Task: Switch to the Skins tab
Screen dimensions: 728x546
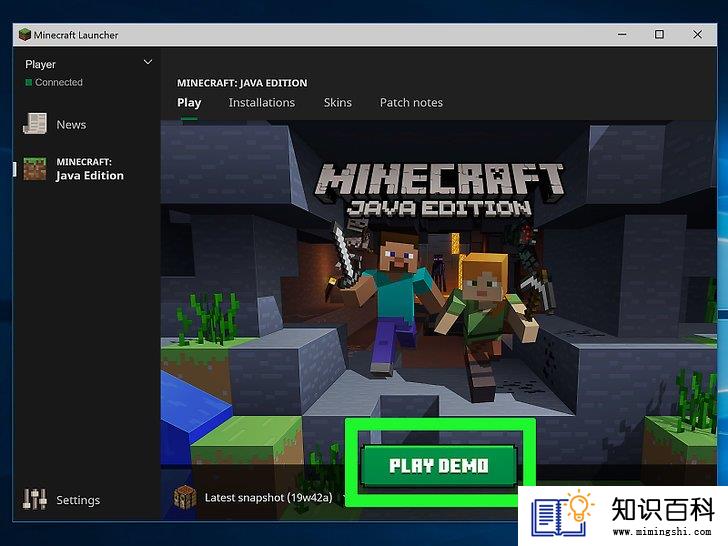Action: 338,103
